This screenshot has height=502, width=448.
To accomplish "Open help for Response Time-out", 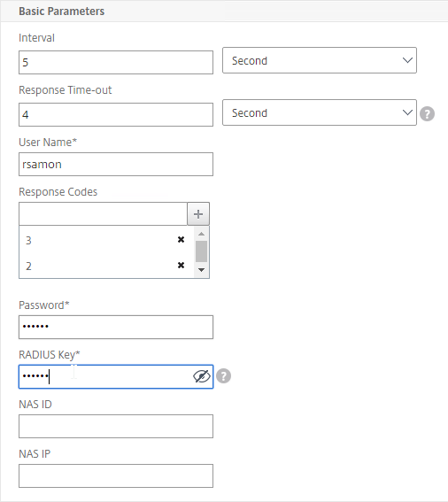I will tap(427, 113).
